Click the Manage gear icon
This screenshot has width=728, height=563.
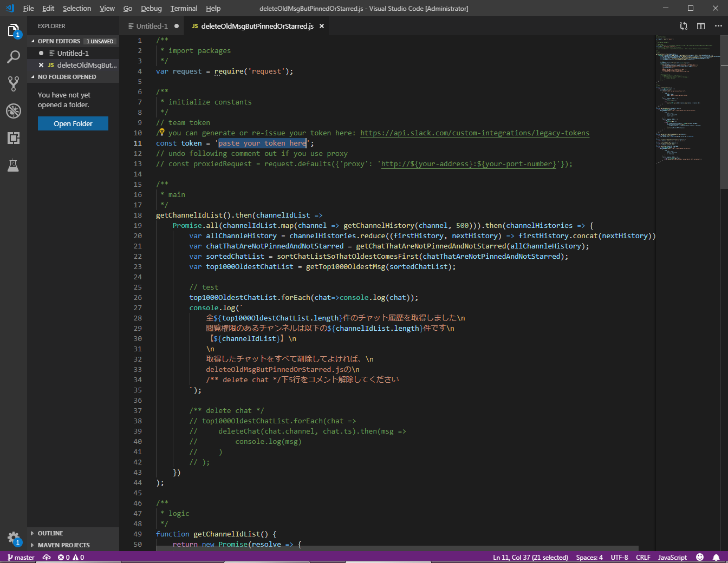pos(14,537)
